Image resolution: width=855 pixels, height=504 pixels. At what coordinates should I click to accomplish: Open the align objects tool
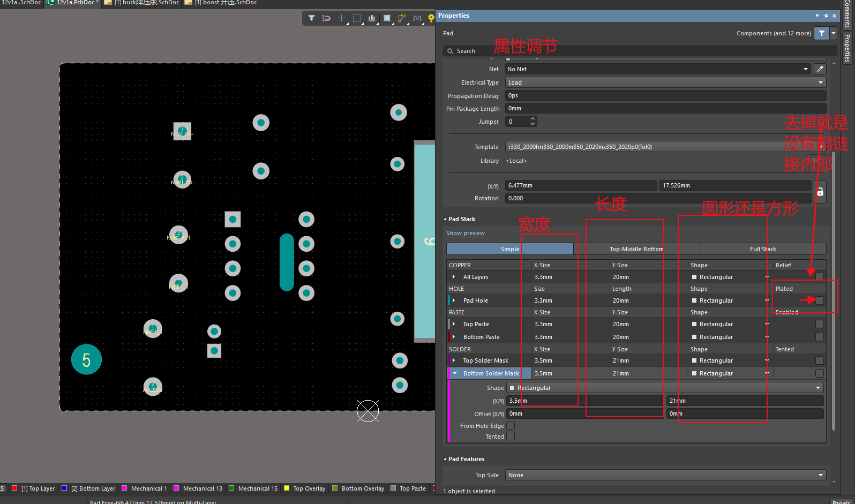(372, 18)
